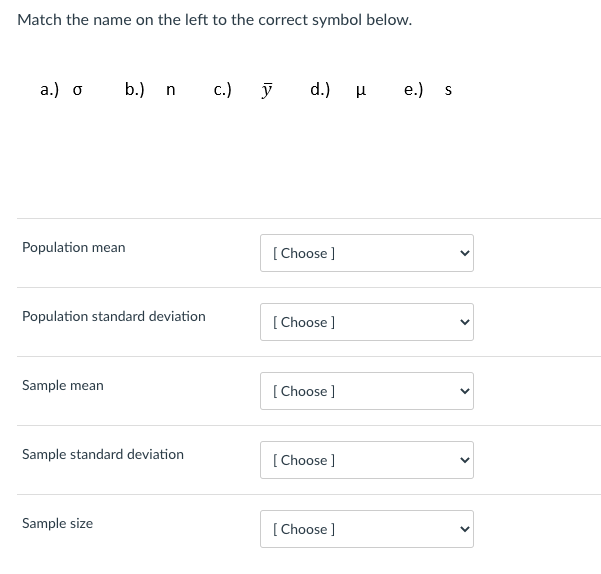The image size is (601, 574).
Task: Click the sigma symbol in option a
Action: (78, 90)
